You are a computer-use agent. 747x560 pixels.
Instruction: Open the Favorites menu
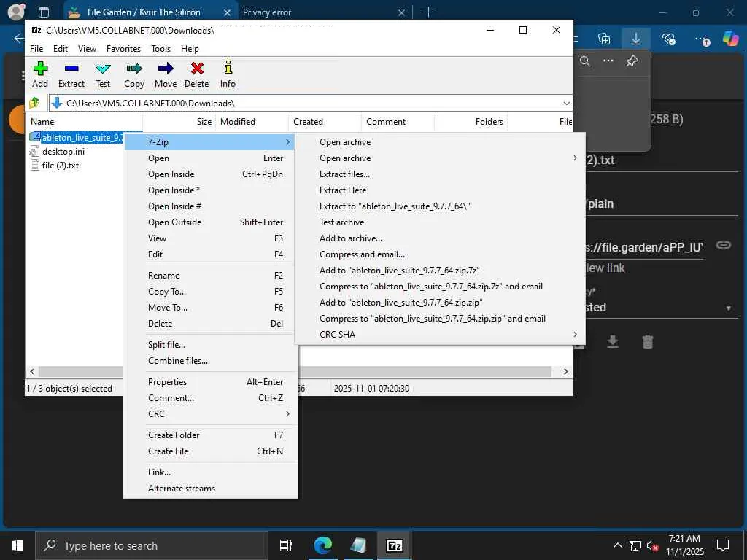coord(123,49)
